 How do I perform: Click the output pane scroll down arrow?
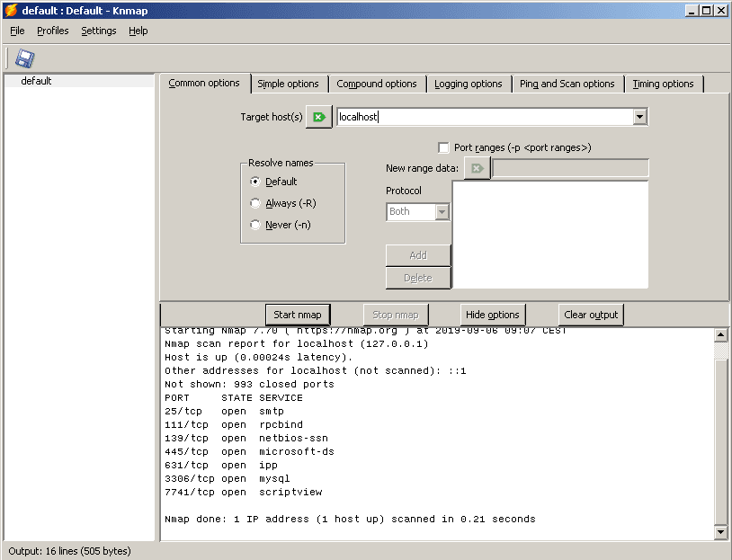pyautogui.click(x=720, y=532)
